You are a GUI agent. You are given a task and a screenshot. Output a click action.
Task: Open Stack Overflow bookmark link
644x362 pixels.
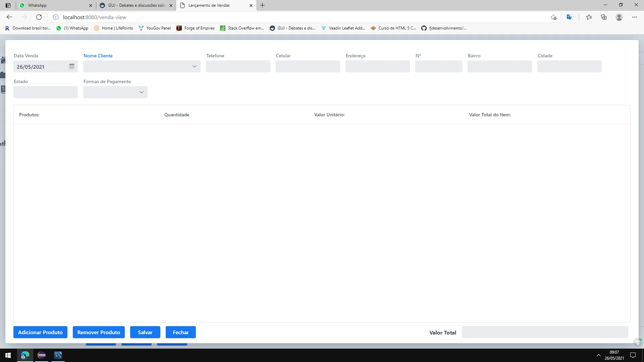242,28
